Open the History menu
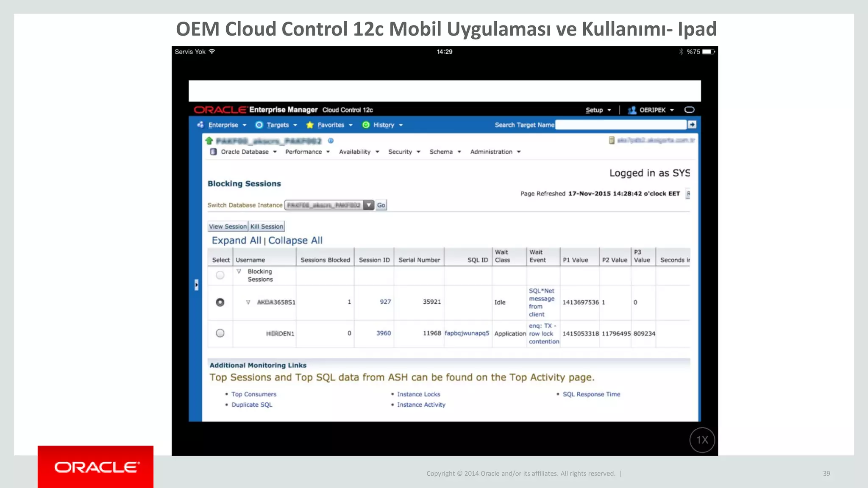This screenshot has height=488, width=868. pyautogui.click(x=388, y=125)
